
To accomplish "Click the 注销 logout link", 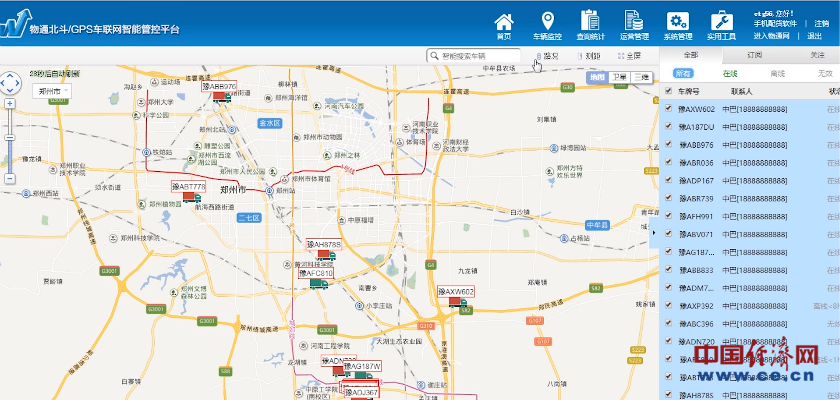I will point(822,24).
